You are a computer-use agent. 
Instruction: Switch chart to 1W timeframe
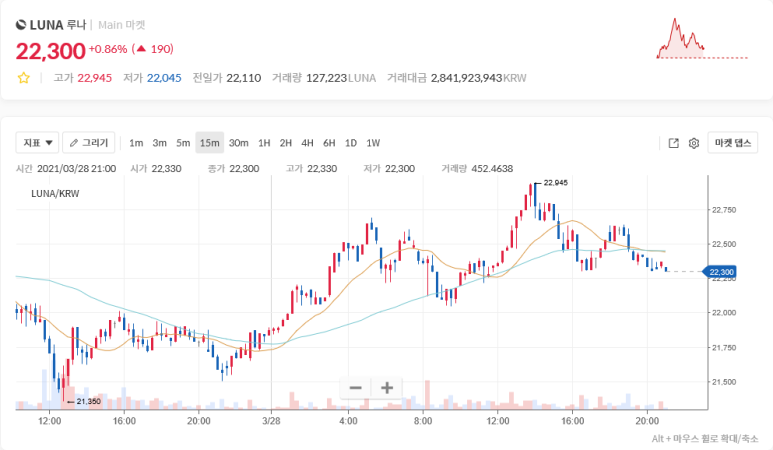click(x=373, y=143)
